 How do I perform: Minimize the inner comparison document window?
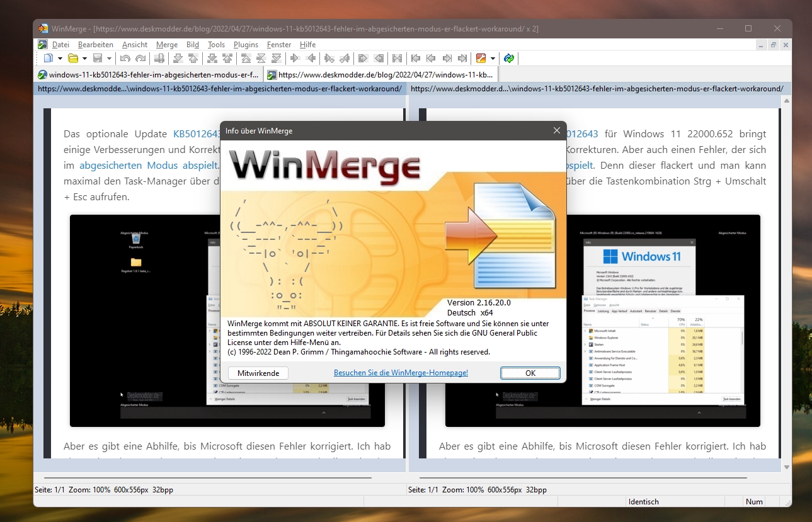762,45
